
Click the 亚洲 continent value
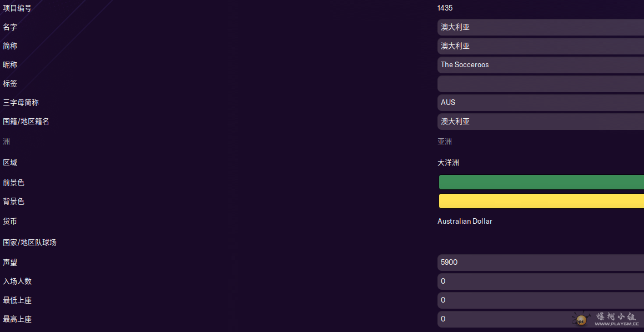[445, 142]
